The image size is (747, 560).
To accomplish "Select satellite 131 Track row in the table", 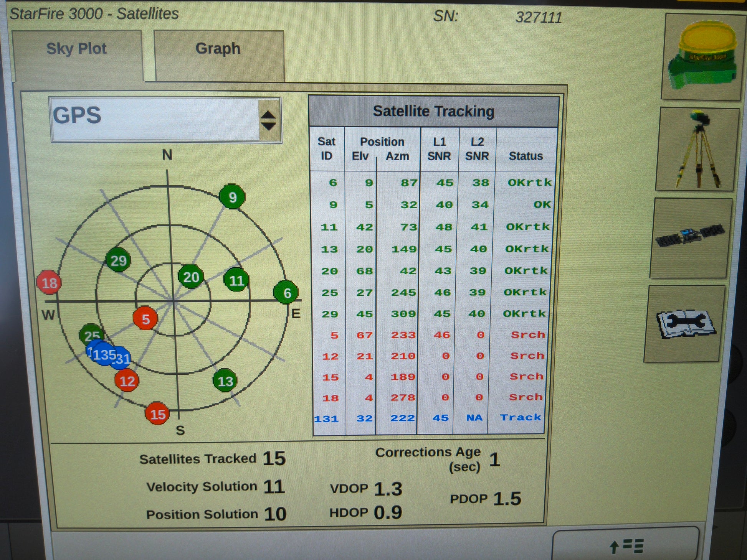I will [428, 418].
